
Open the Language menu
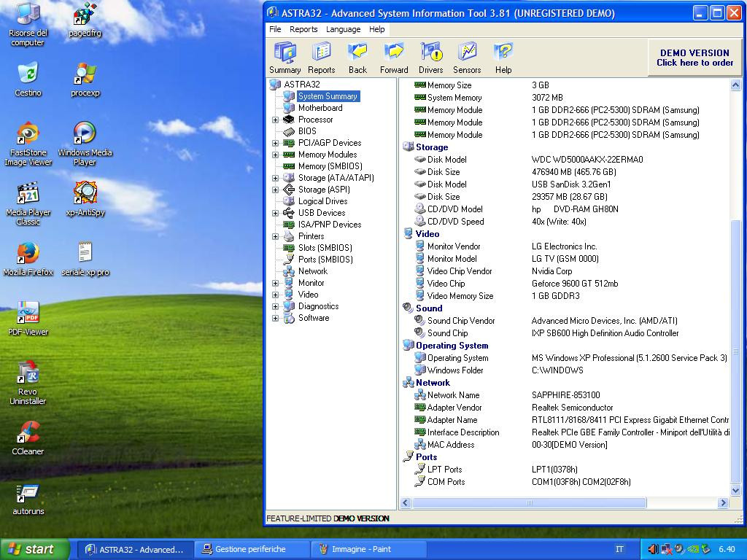[x=343, y=29]
